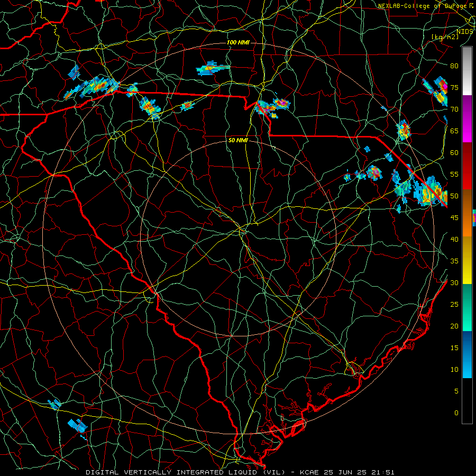Click the bright magenta segment of the color scale

pyautogui.click(x=467, y=131)
